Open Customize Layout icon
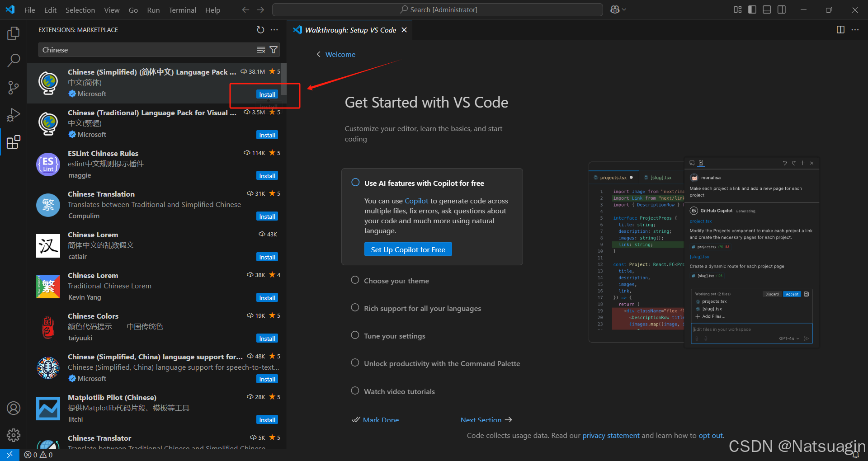Image resolution: width=868 pixels, height=461 pixels. coord(738,9)
